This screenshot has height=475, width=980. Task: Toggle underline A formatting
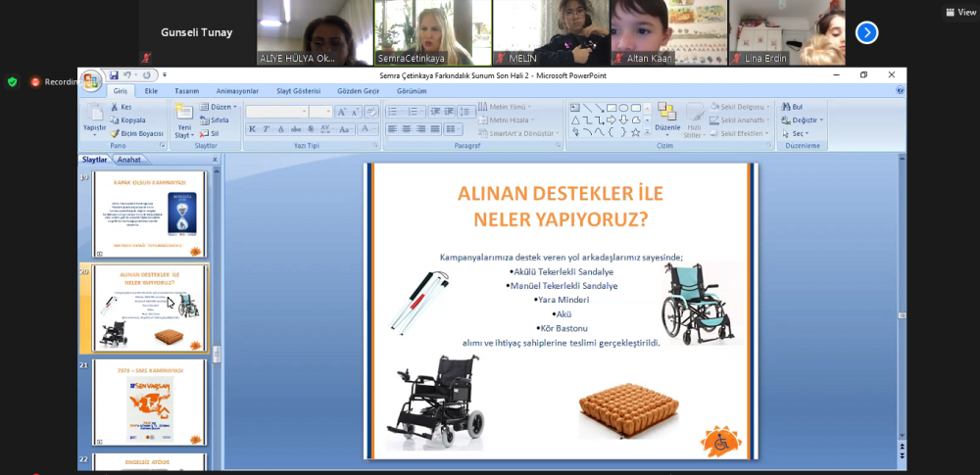tap(280, 129)
